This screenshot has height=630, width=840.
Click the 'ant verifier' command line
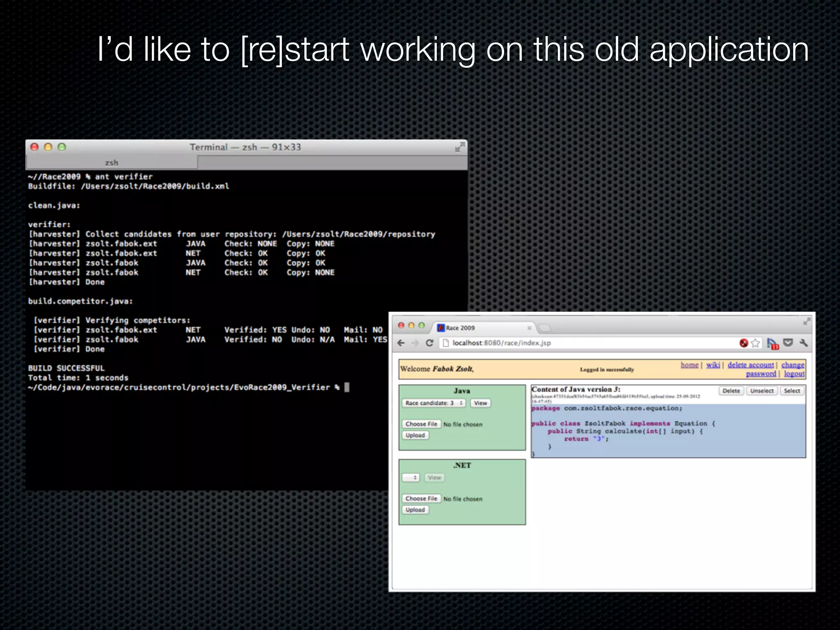pos(90,177)
